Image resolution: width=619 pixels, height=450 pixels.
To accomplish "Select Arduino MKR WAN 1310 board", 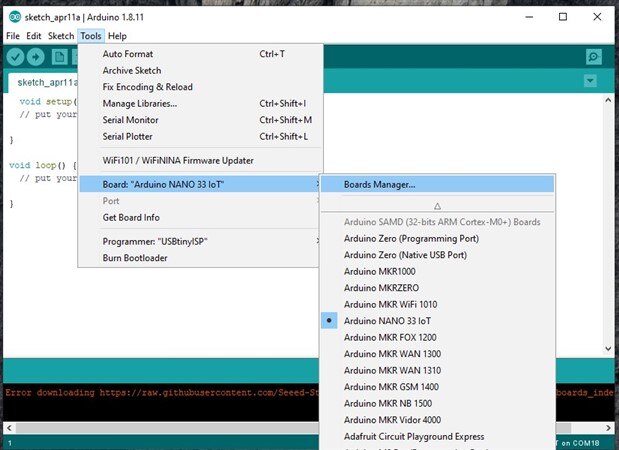I will click(437, 370).
